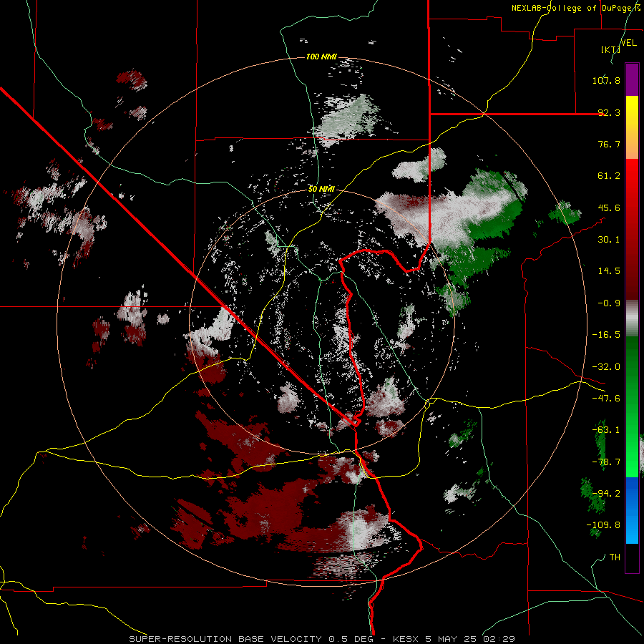Click the -47.6 velocity legend value
The image size is (644, 644).
pos(606,399)
